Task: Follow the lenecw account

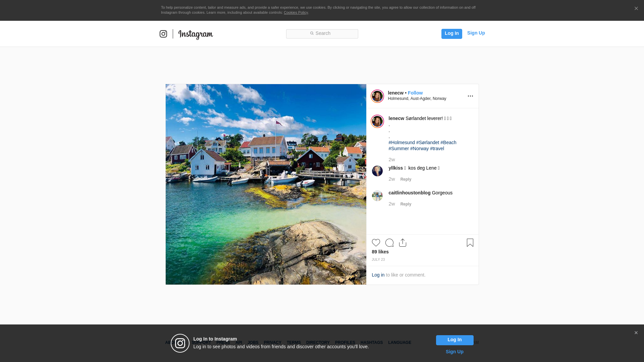Action: coord(415,93)
